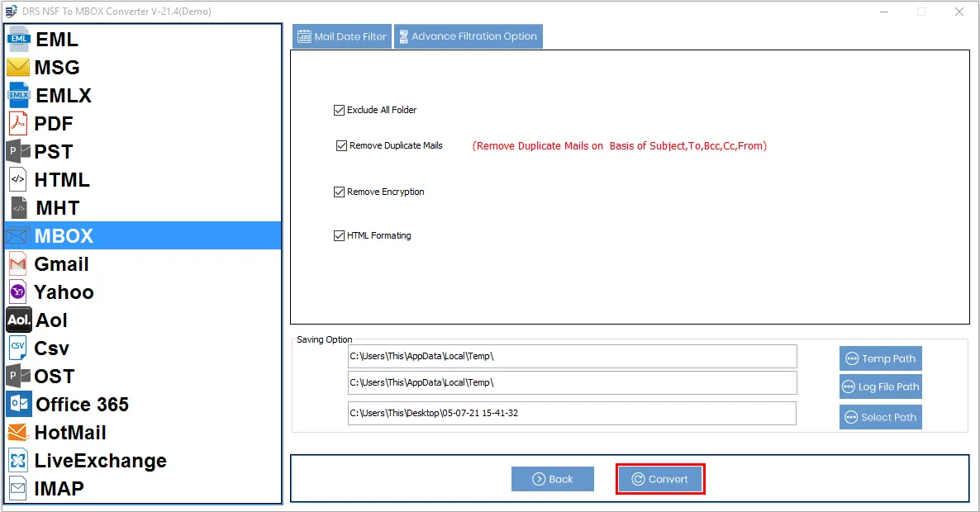980x512 pixels.
Task: Pick the HotMail envelope icon
Action: 18,432
